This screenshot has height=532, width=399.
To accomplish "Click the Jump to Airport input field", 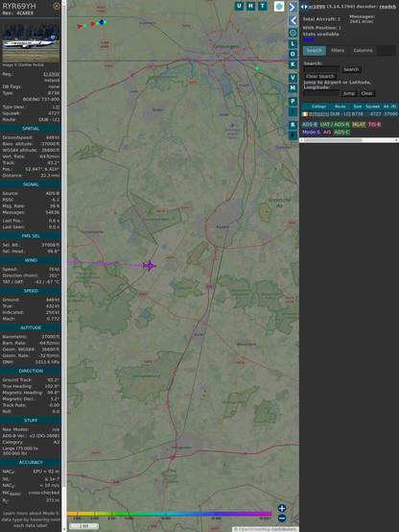I will pyautogui.click(x=321, y=93).
